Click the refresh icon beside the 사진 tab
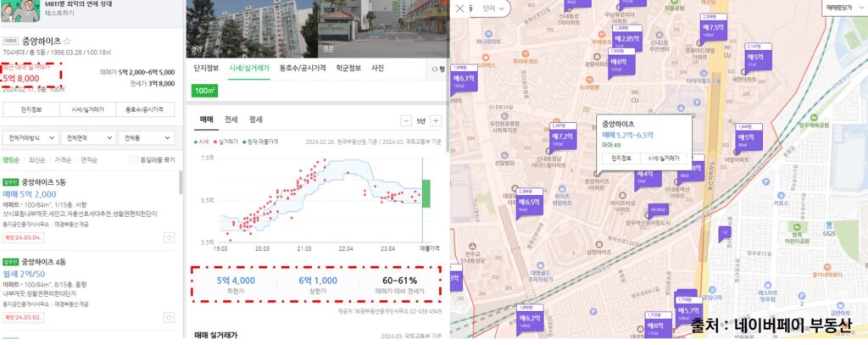 coord(435,70)
